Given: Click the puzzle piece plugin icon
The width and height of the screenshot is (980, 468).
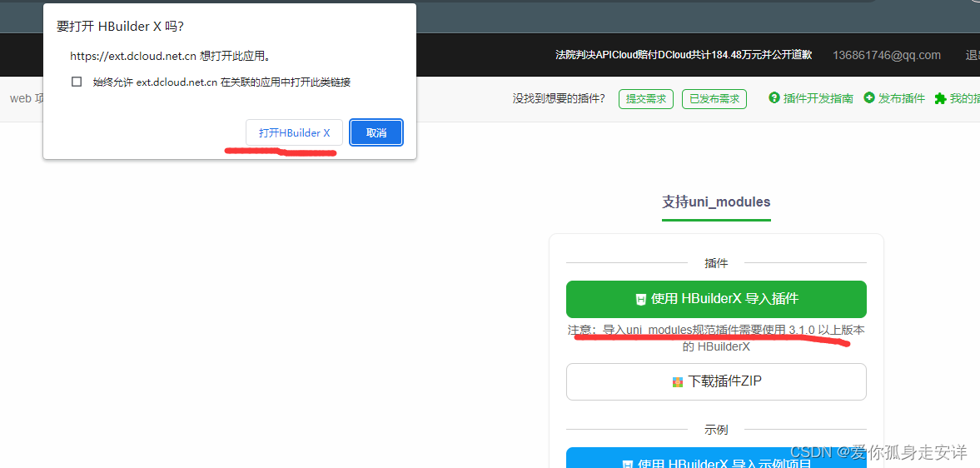Looking at the screenshot, I should pyautogui.click(x=940, y=99).
